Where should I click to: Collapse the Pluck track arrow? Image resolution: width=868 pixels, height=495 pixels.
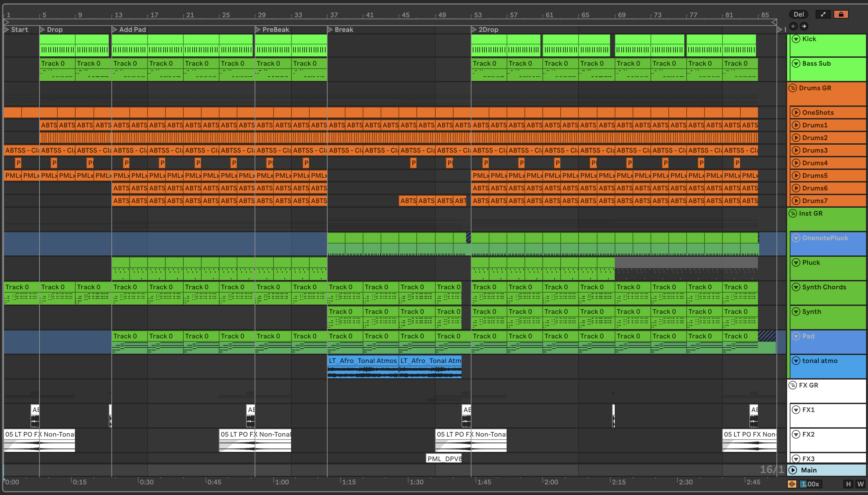click(796, 262)
